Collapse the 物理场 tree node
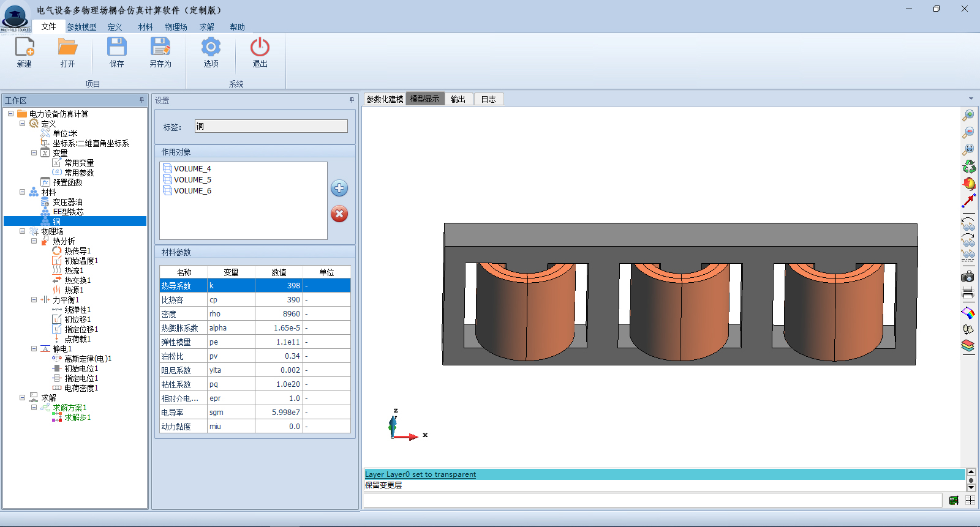This screenshot has height=527, width=980. (22, 231)
